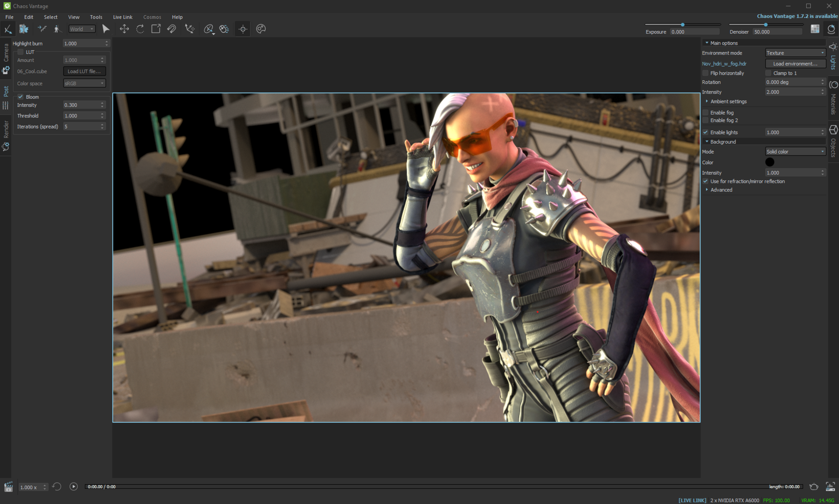Viewport: 839px width, 504px height.
Task: Click the Load environment button
Action: (x=795, y=64)
